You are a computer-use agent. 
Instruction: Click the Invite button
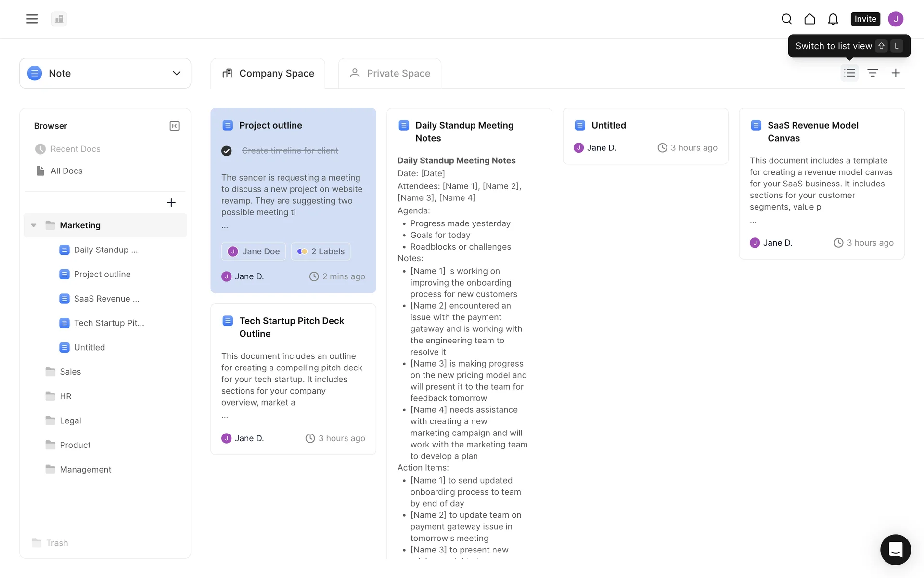(x=865, y=19)
